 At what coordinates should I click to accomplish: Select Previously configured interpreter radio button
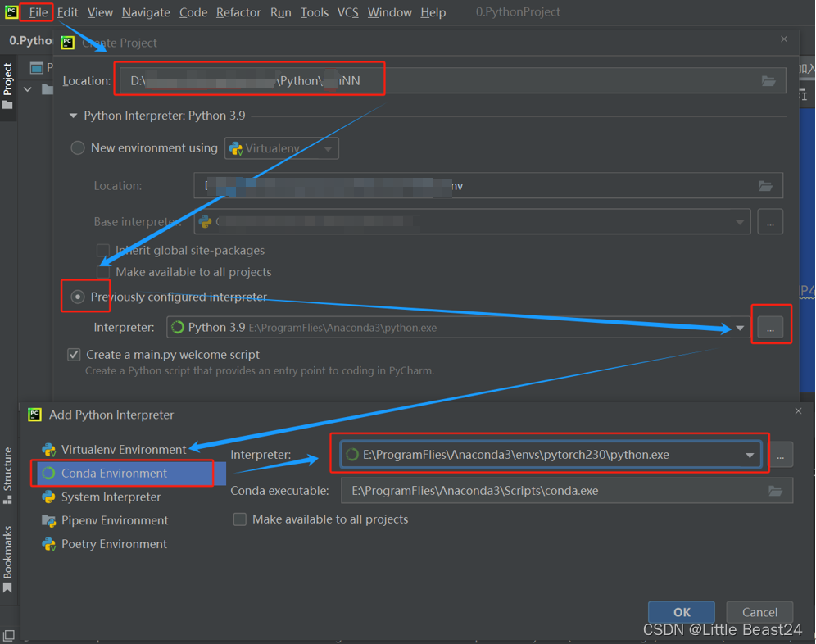pos(78,297)
